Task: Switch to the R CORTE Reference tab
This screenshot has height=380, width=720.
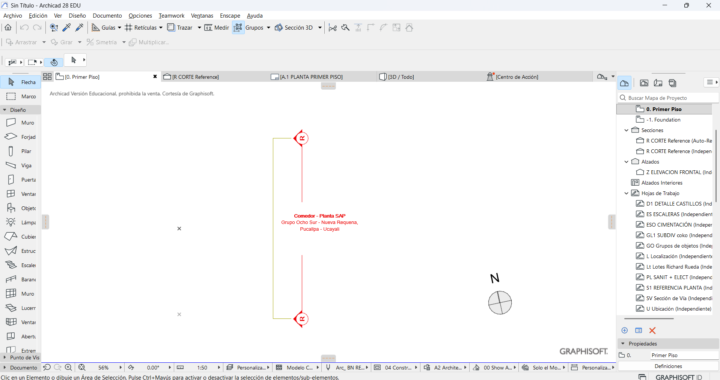Action: click(x=214, y=77)
